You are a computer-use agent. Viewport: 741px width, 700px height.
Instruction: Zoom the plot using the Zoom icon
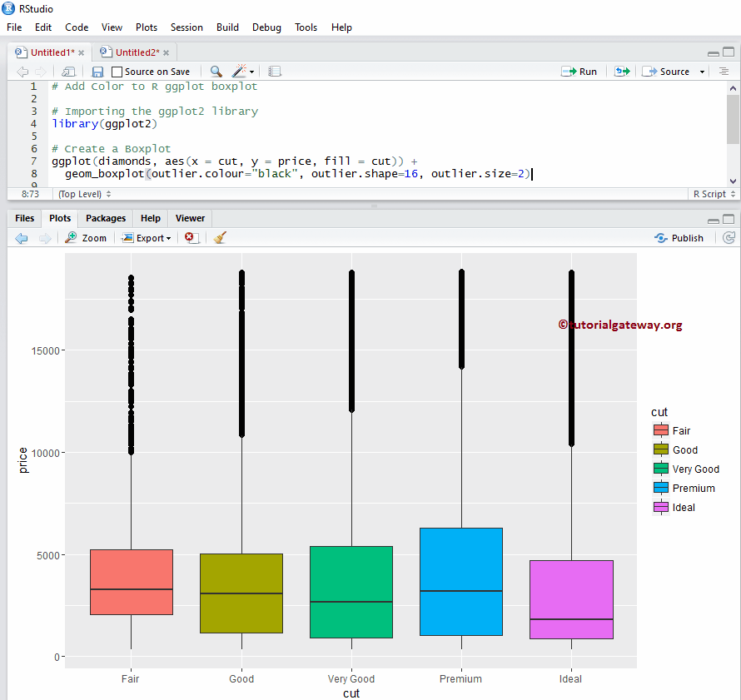85,237
